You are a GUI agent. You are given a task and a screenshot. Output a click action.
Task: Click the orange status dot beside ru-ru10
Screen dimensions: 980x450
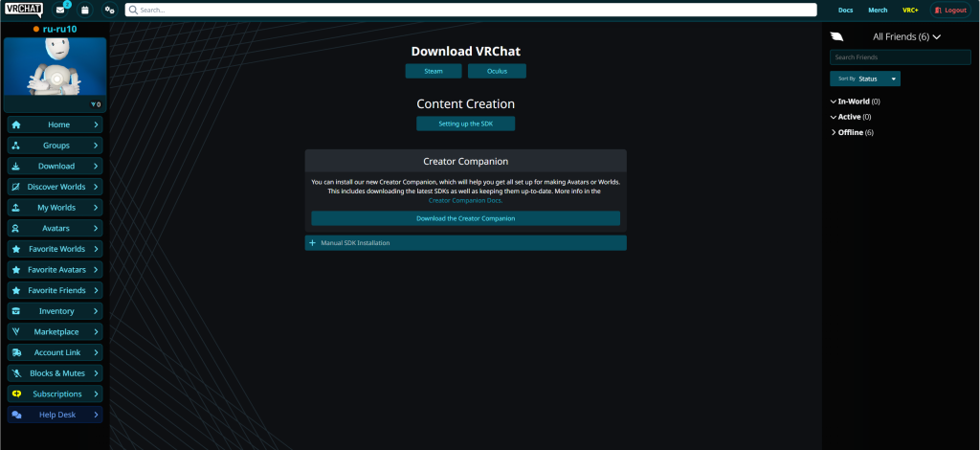click(36, 30)
